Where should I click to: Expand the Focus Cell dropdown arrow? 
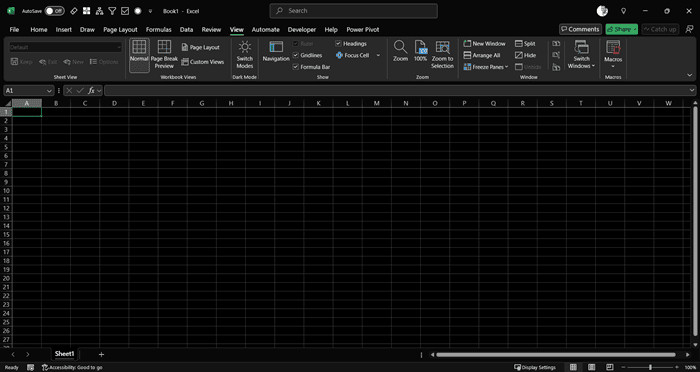[x=378, y=55]
